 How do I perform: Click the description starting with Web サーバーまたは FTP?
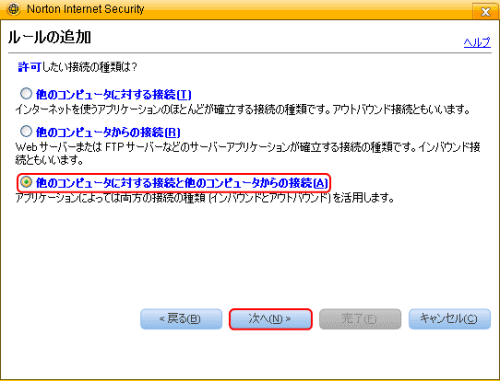247,153
